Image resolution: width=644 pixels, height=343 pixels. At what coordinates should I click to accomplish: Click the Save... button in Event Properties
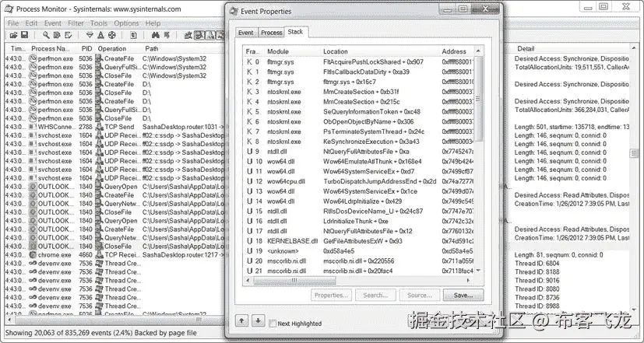[463, 295]
